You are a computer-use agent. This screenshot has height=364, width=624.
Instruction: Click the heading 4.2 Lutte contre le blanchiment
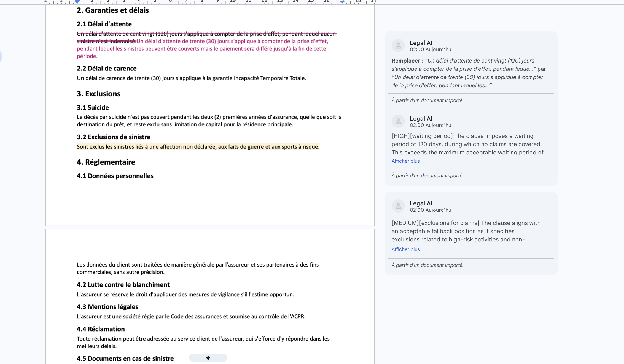click(123, 285)
